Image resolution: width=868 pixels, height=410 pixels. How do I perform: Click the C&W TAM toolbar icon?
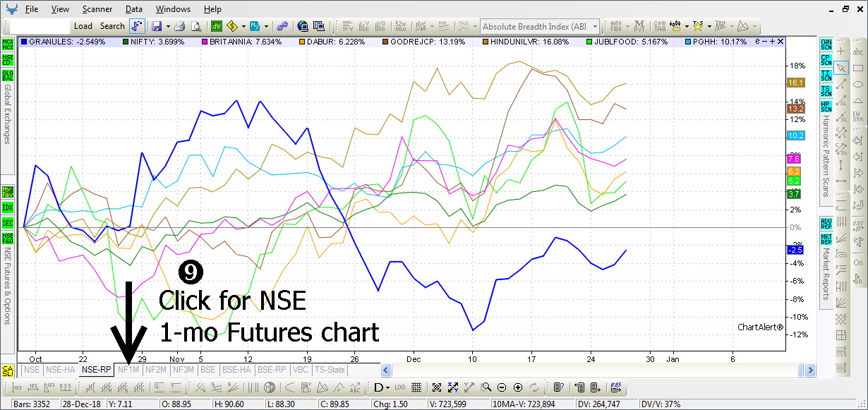[x=659, y=26]
